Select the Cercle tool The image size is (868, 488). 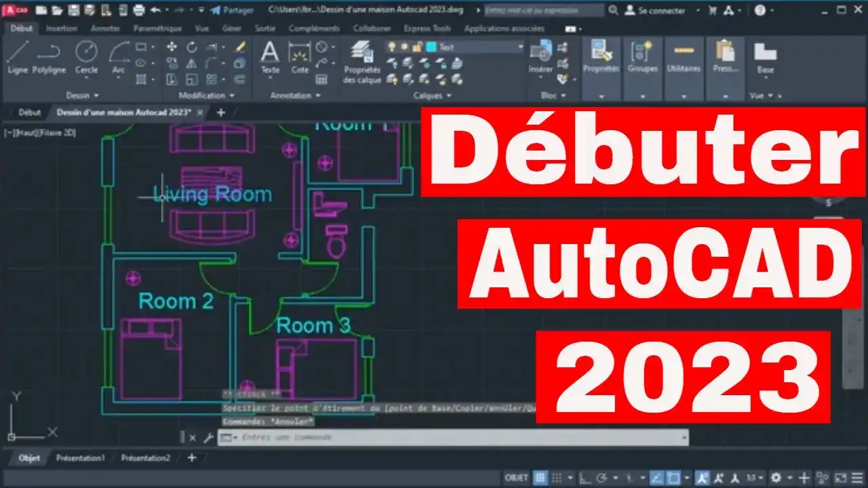[x=87, y=53]
